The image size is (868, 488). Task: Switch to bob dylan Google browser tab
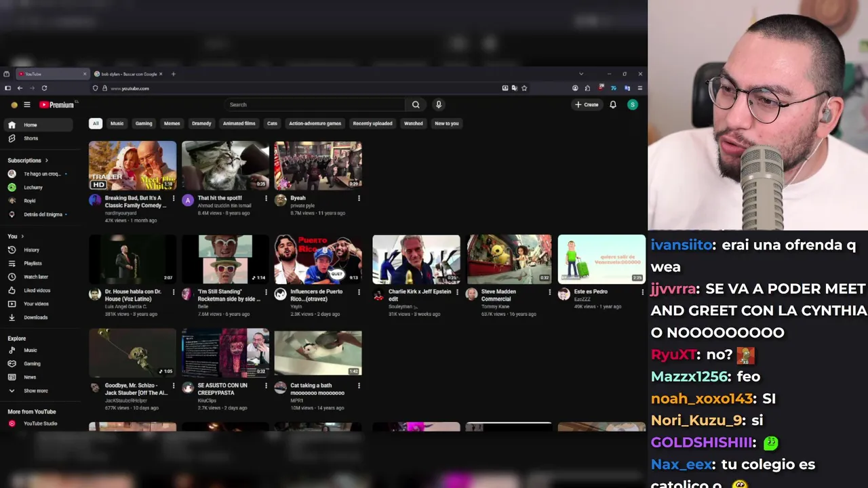(x=129, y=74)
